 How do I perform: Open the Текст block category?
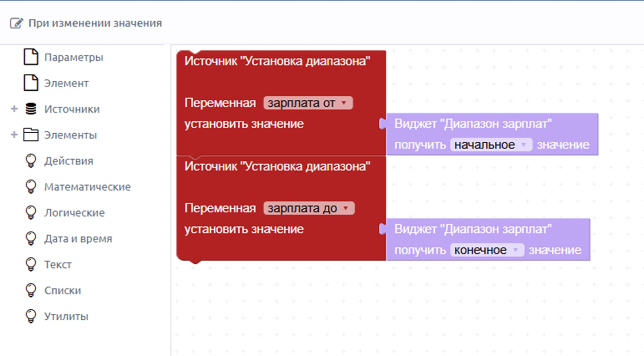58,265
